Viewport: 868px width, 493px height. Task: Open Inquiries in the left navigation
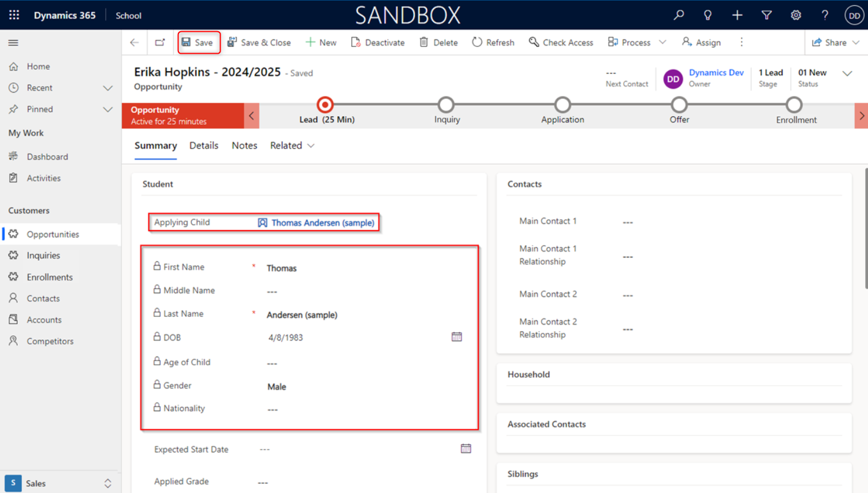[x=43, y=255]
